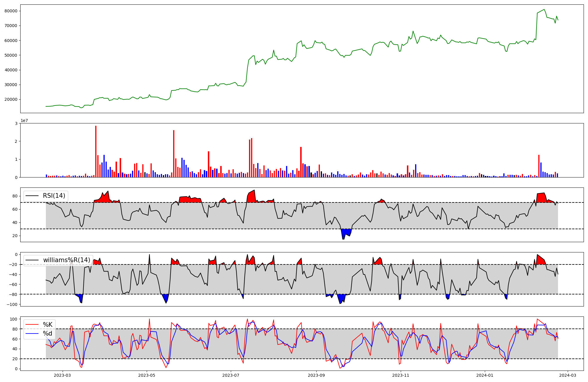Image resolution: width=588 pixels, height=382 pixels.
Task: Click the RSI(14) legend label
Action: coord(54,196)
